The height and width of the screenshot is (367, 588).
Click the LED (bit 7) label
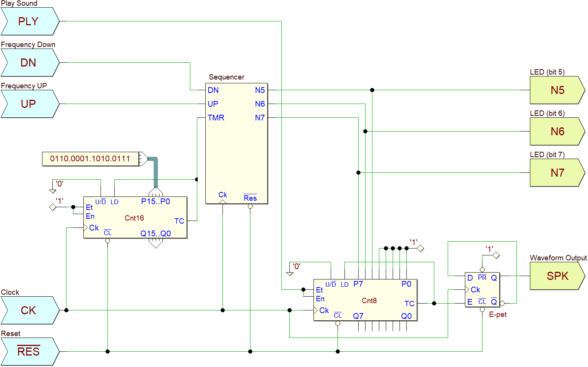coord(547,155)
